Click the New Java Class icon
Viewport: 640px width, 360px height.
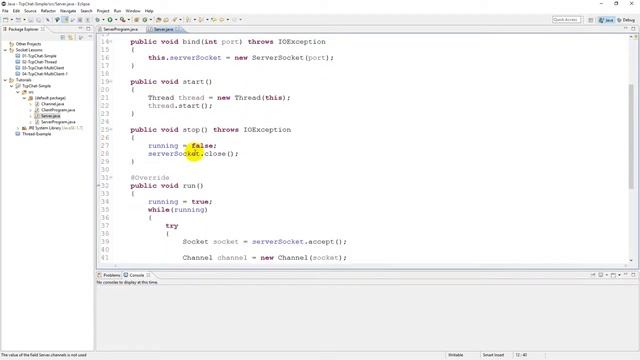pos(145,20)
